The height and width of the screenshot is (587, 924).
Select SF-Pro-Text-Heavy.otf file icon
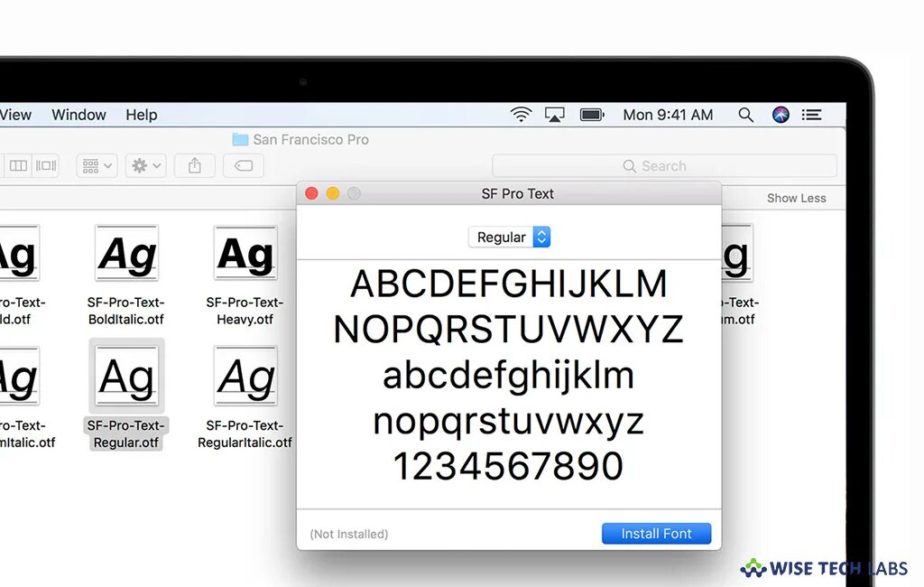245,254
